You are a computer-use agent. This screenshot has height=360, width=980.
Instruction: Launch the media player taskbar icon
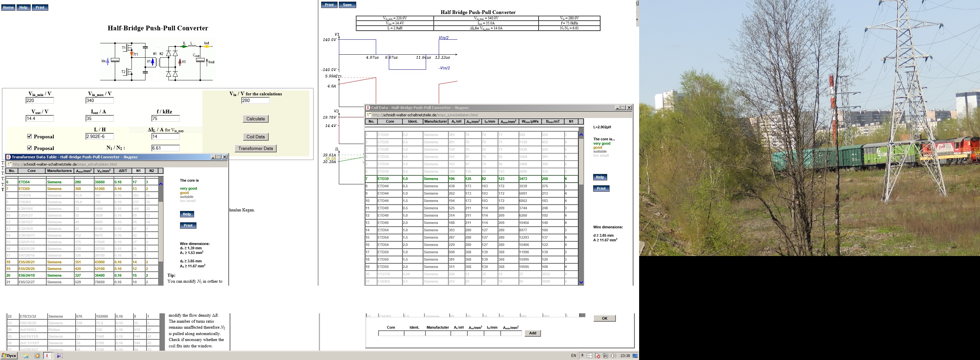tap(37, 356)
